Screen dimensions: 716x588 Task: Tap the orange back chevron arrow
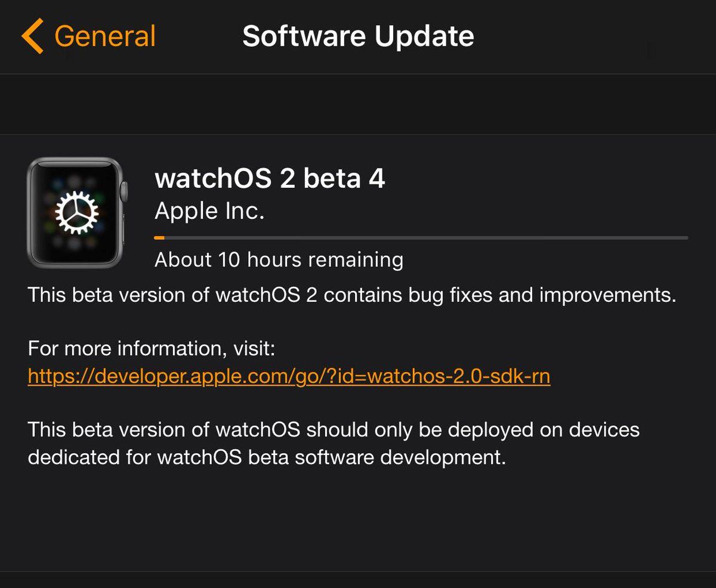click(32, 36)
